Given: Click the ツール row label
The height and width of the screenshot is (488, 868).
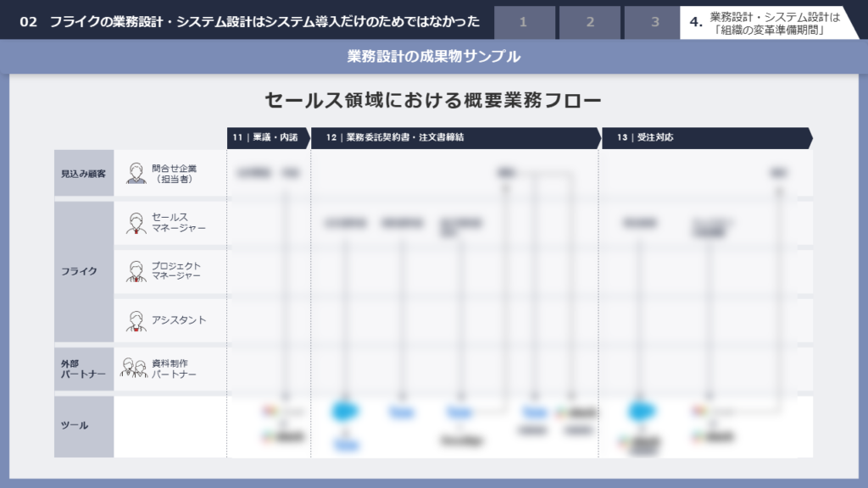Looking at the screenshot, I should coord(83,426).
